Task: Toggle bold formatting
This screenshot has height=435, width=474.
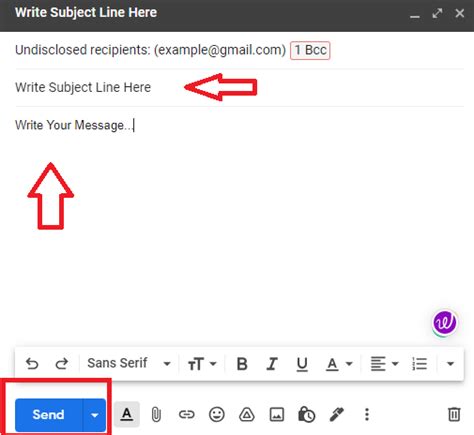Action: 242,364
